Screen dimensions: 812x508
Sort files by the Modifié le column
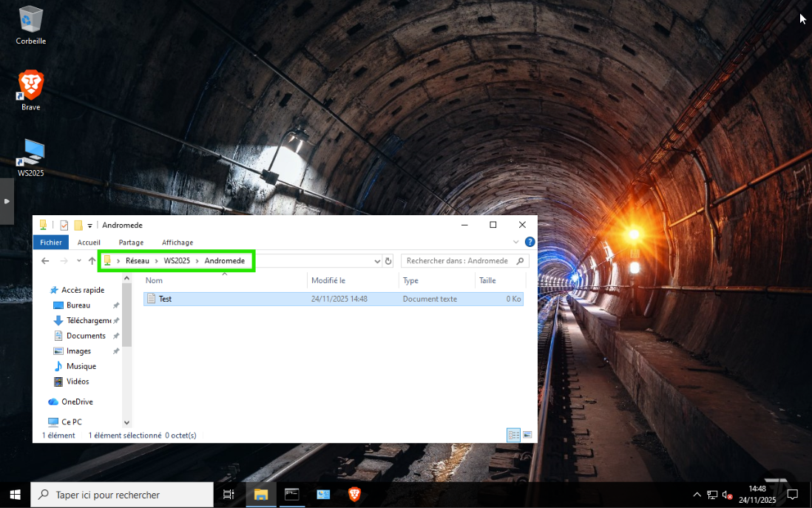tap(328, 281)
